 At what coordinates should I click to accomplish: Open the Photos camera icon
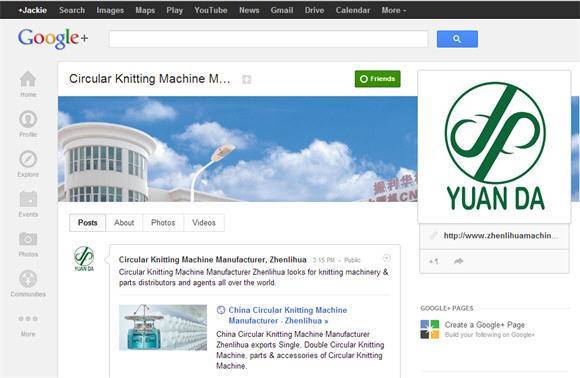pos(28,239)
